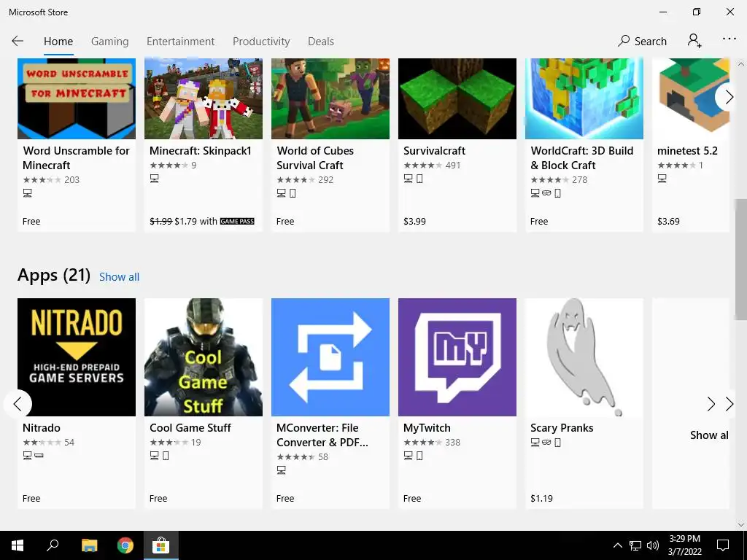Open the Scary Pranks ghost icon

click(584, 357)
